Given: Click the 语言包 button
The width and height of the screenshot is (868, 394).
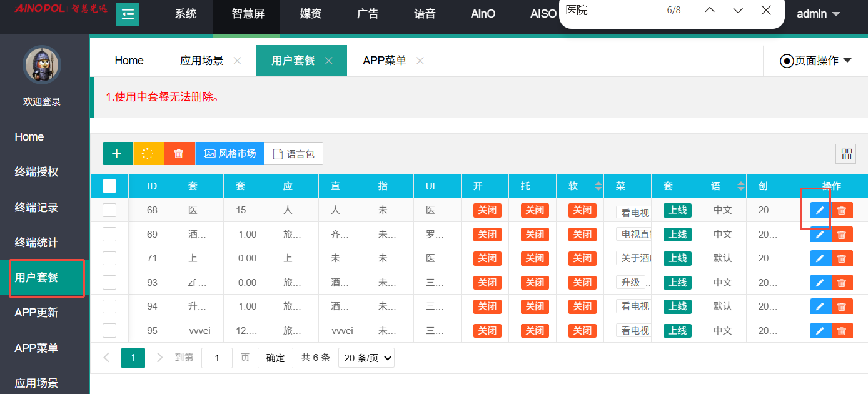Looking at the screenshot, I should [x=293, y=154].
